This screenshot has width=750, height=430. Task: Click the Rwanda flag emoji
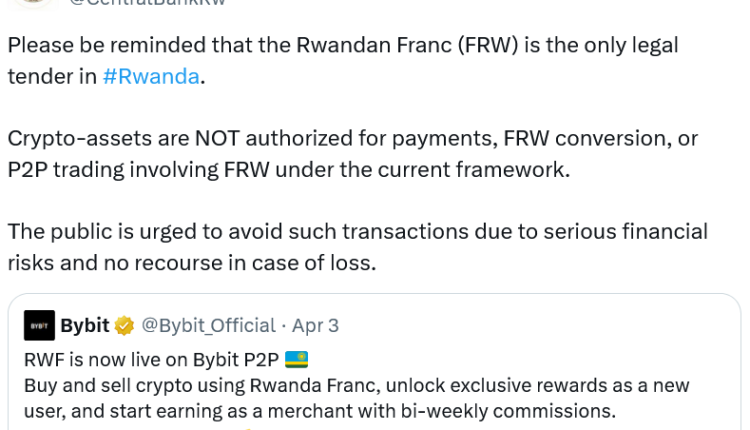(x=296, y=359)
